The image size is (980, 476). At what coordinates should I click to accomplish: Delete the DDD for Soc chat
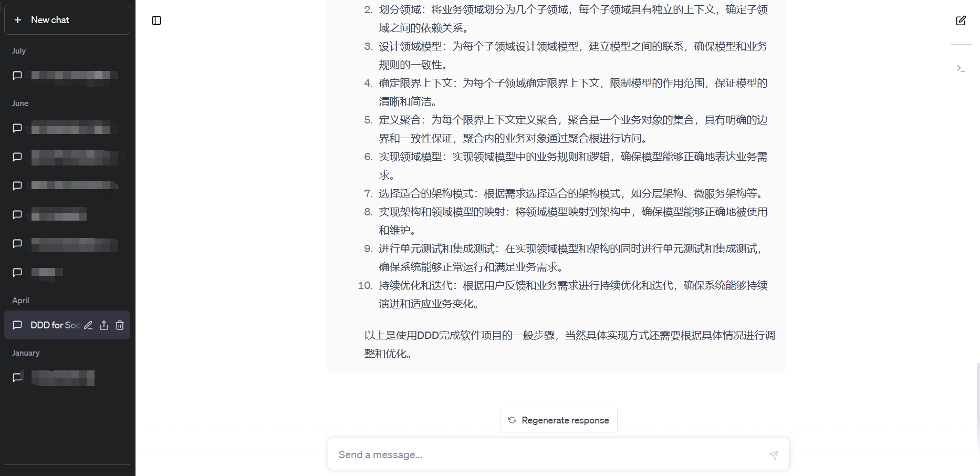point(120,325)
